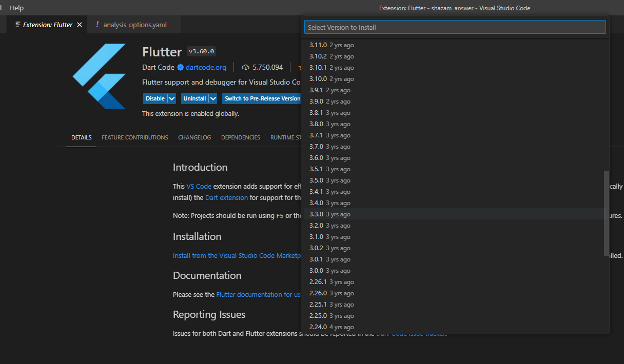
Task: Select version 3.4.1
Action: click(x=455, y=192)
